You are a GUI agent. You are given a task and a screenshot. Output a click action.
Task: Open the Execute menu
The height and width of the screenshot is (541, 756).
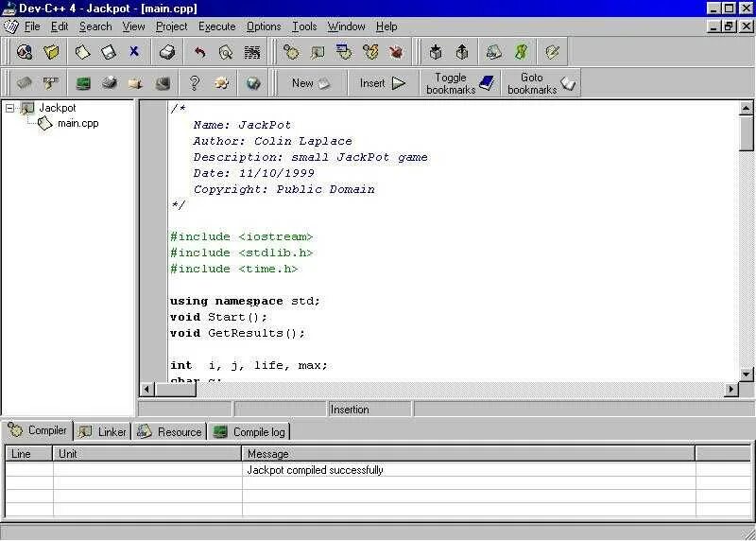coord(217,26)
